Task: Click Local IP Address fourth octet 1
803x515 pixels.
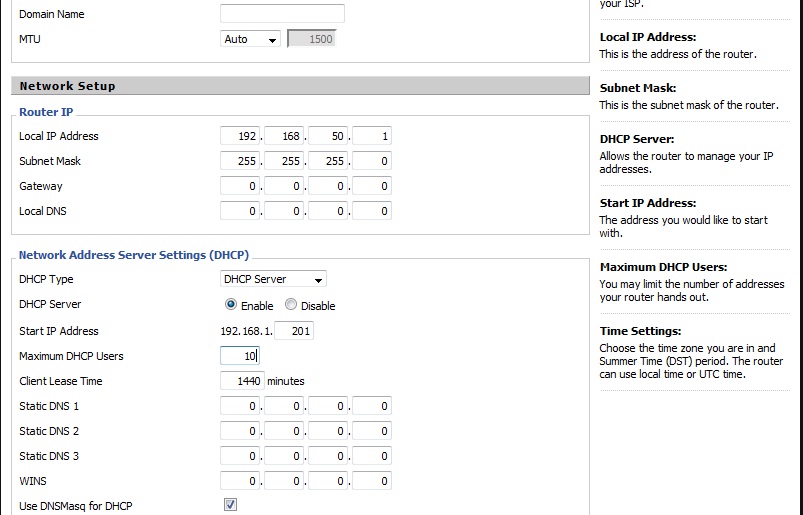Action: (x=372, y=136)
